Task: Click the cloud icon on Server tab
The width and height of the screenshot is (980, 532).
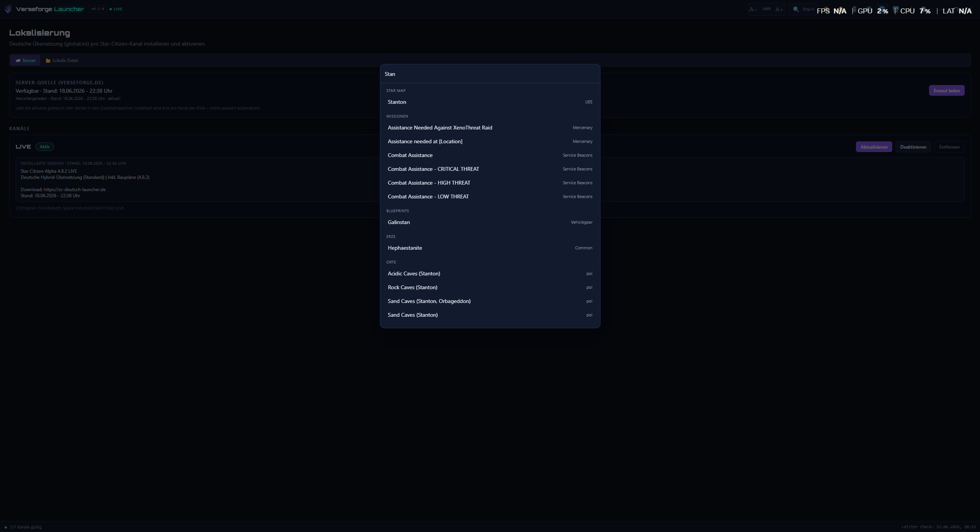Action: point(18,61)
